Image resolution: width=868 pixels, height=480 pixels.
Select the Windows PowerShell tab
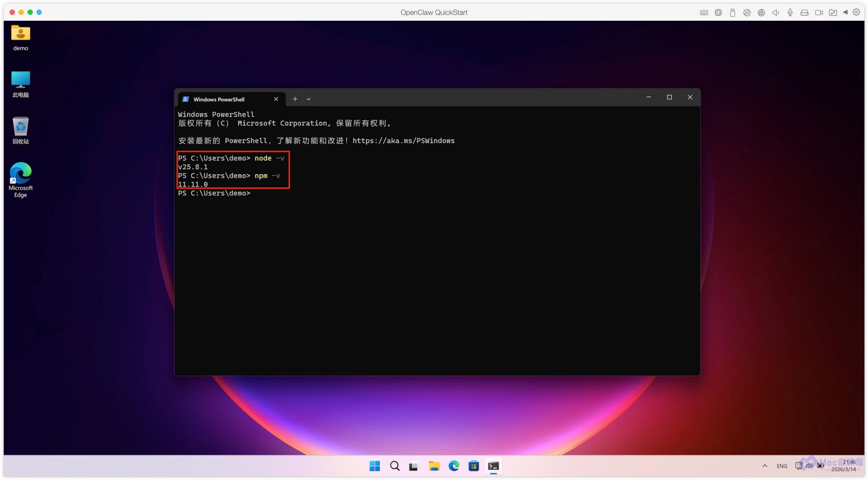pyautogui.click(x=224, y=99)
